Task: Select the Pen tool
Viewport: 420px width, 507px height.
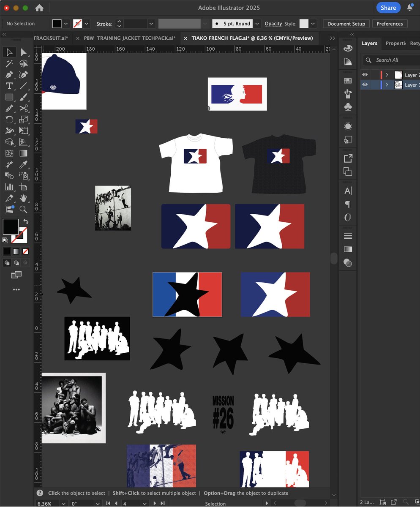Action: [9, 75]
